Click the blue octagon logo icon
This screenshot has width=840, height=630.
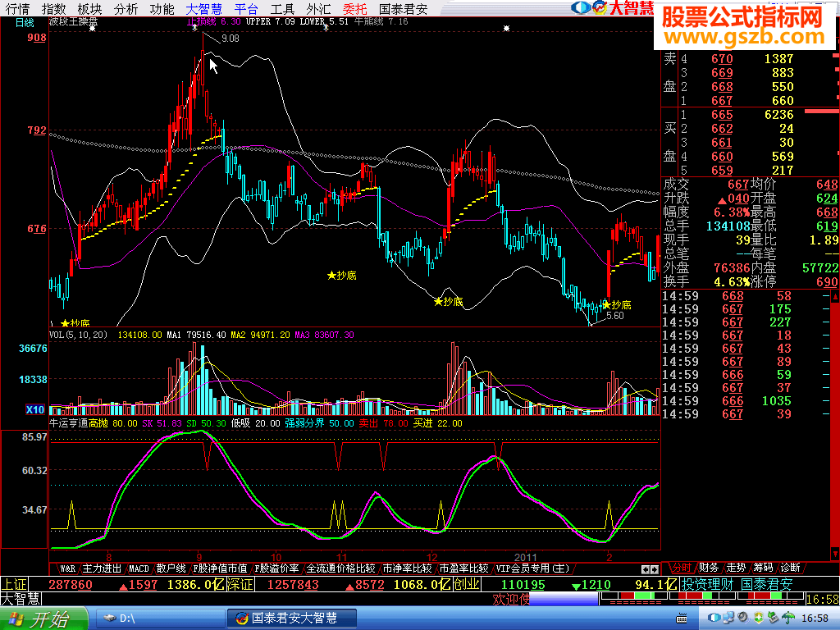click(581, 7)
